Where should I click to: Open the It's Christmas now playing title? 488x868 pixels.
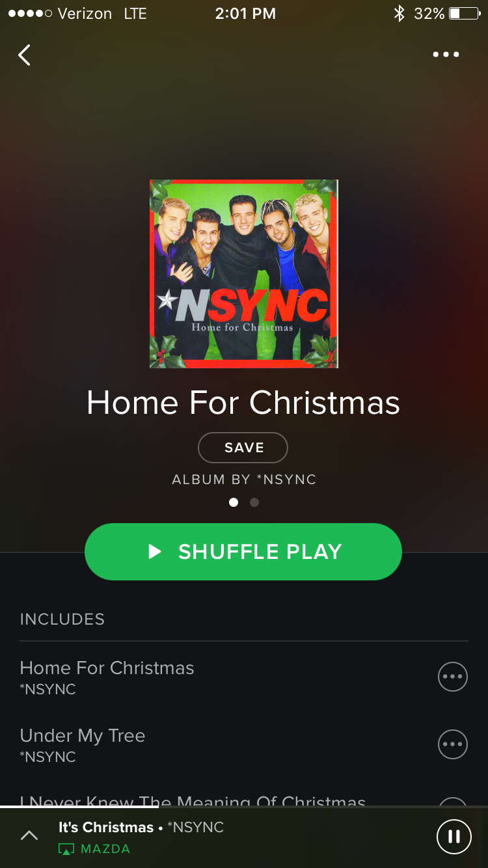(x=106, y=828)
